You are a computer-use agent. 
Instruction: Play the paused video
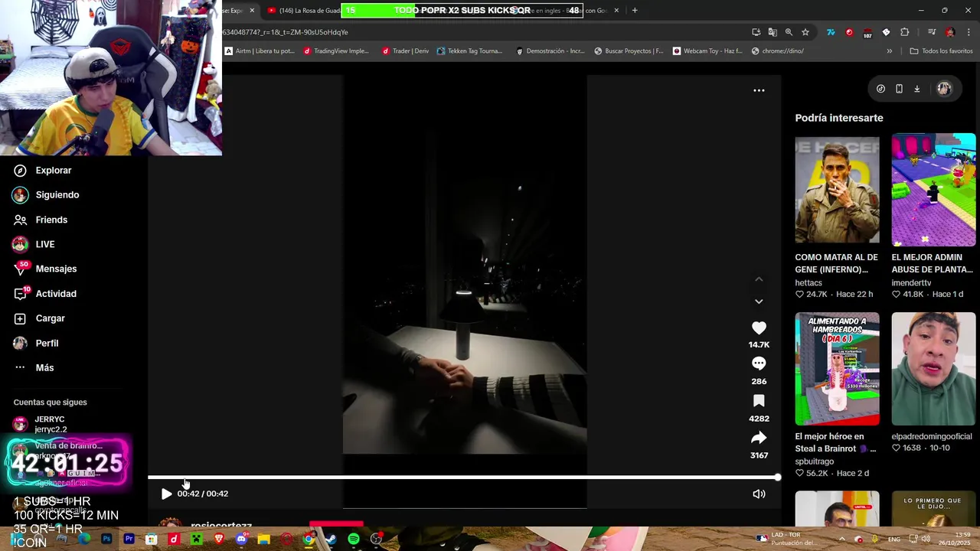166,494
